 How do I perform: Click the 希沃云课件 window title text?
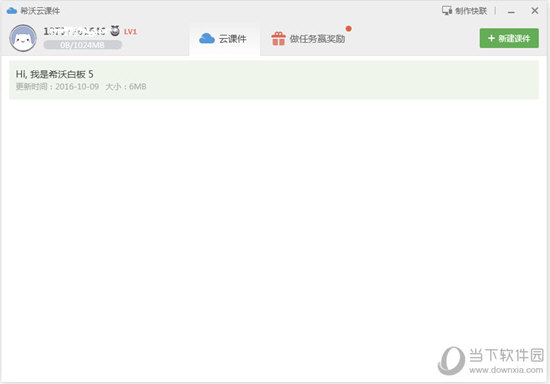pos(40,11)
